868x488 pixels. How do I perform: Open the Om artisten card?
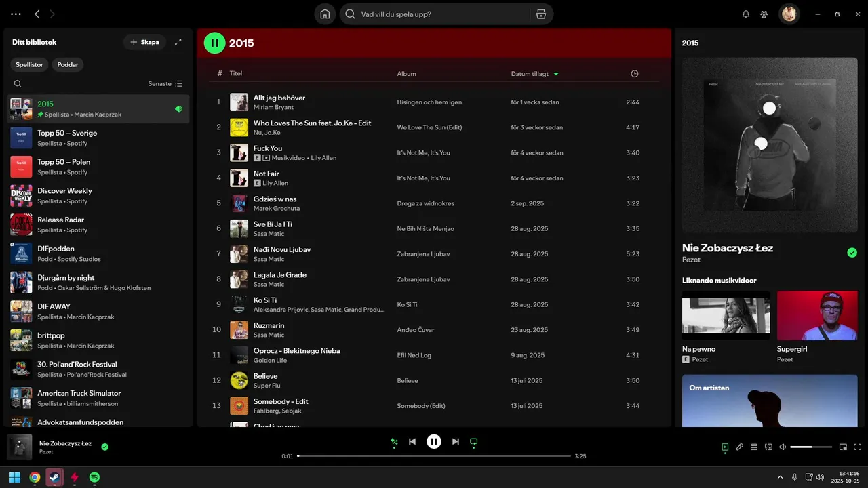[x=770, y=401]
